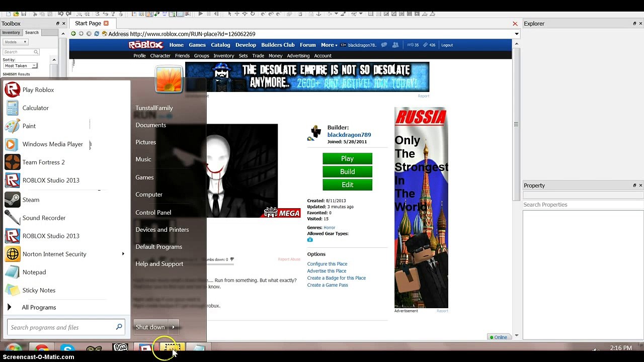The height and width of the screenshot is (362, 644).
Task: Click the Search programs and files box
Action: tap(65, 327)
